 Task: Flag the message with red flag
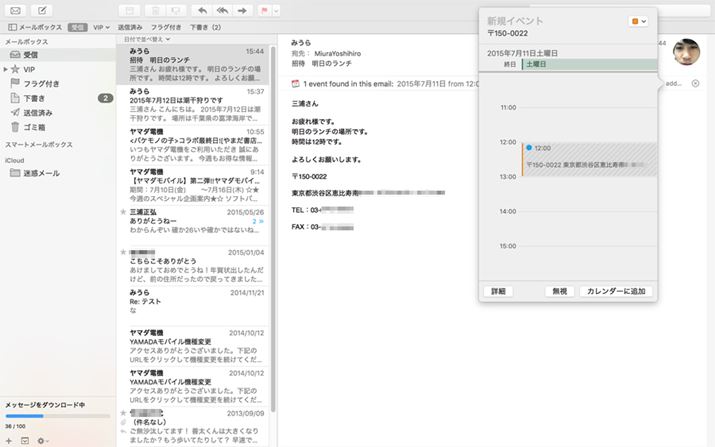click(x=265, y=10)
